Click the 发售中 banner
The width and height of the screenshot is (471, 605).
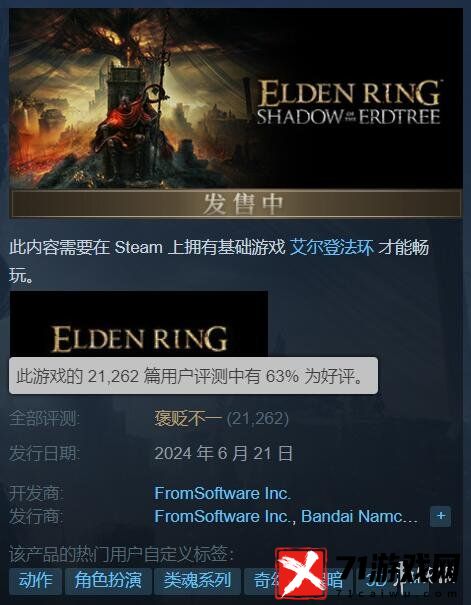(236, 204)
